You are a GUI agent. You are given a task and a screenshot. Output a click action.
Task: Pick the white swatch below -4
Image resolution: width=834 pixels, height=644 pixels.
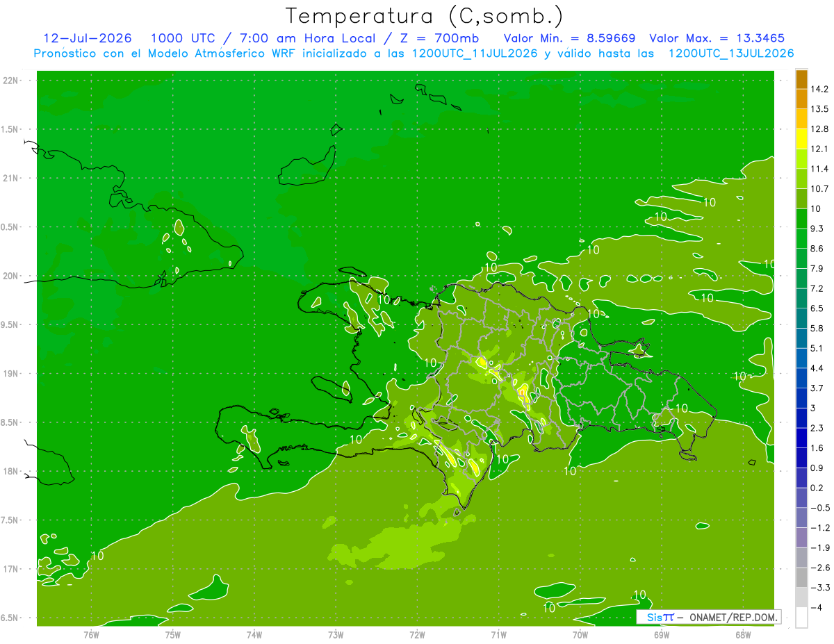(x=801, y=618)
